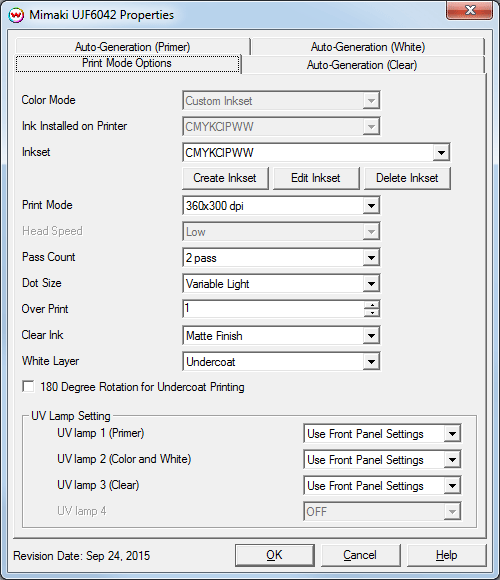
Task: Switch to Auto-Generation (Primer) tab
Action: pyautogui.click(x=132, y=47)
